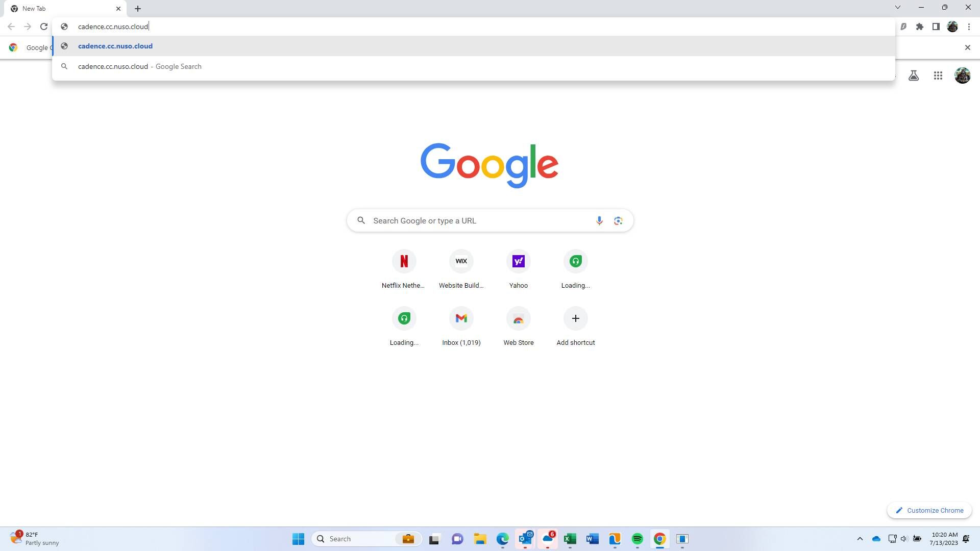Viewport: 980px width, 551px height.
Task: Switch to Chrome taskbar icon
Action: (x=659, y=539)
